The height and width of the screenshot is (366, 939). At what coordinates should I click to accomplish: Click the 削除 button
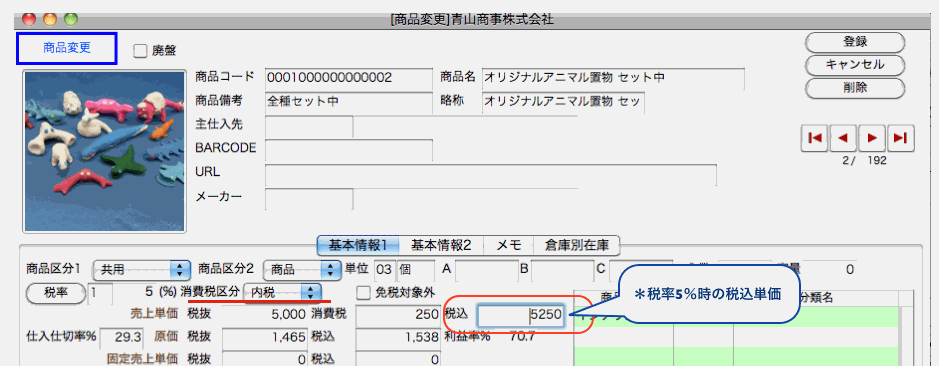coord(855,87)
